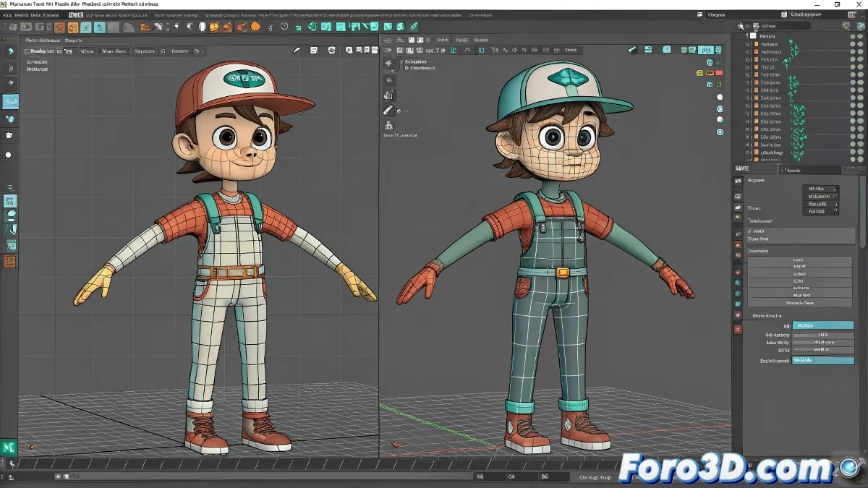
Task: Click the top button in the properties panel's stacked button list
Action: point(799,260)
